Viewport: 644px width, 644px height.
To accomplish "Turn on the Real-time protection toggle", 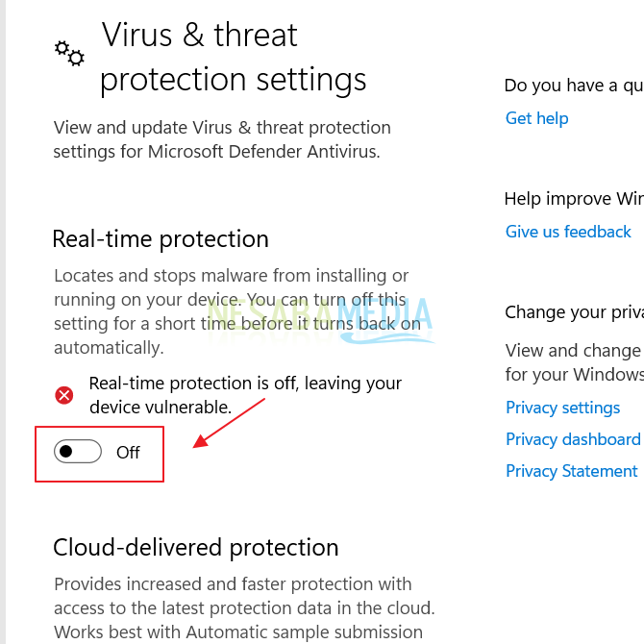I will 78,452.
